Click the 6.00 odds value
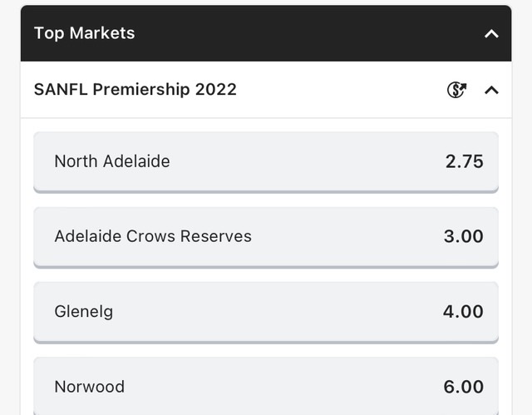This screenshot has height=415, width=532. [463, 387]
